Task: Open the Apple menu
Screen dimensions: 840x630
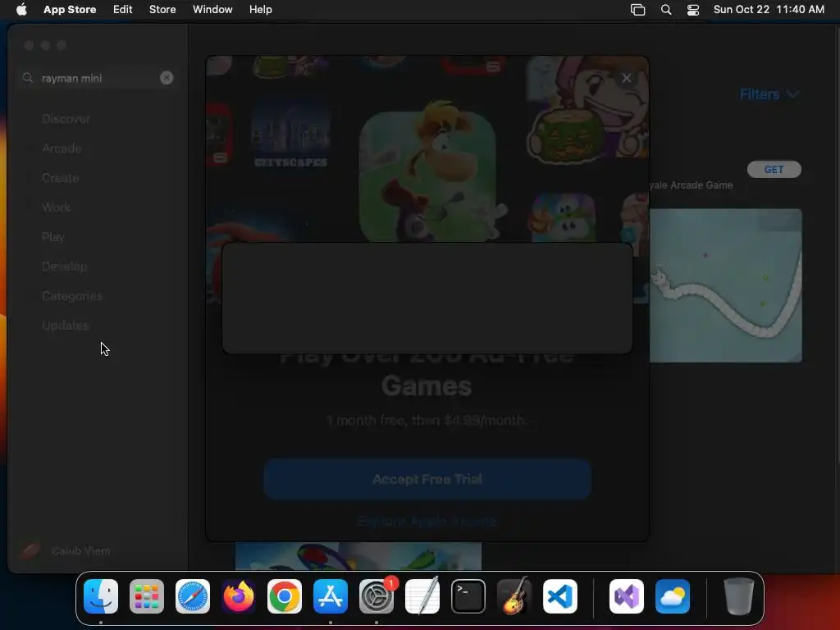Action: click(x=21, y=9)
